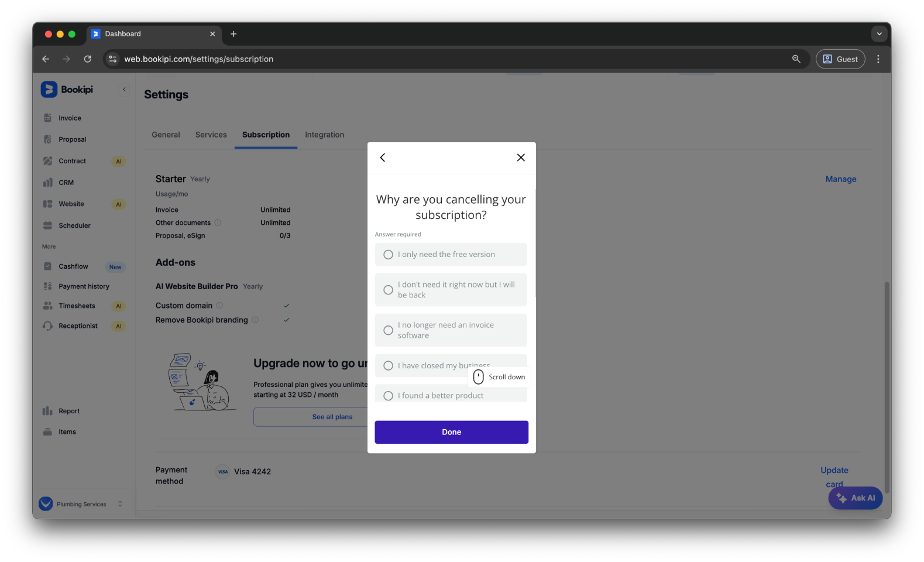Screen dimensions: 924x562
Task: Open the Contract sidebar icon
Action: tap(48, 161)
